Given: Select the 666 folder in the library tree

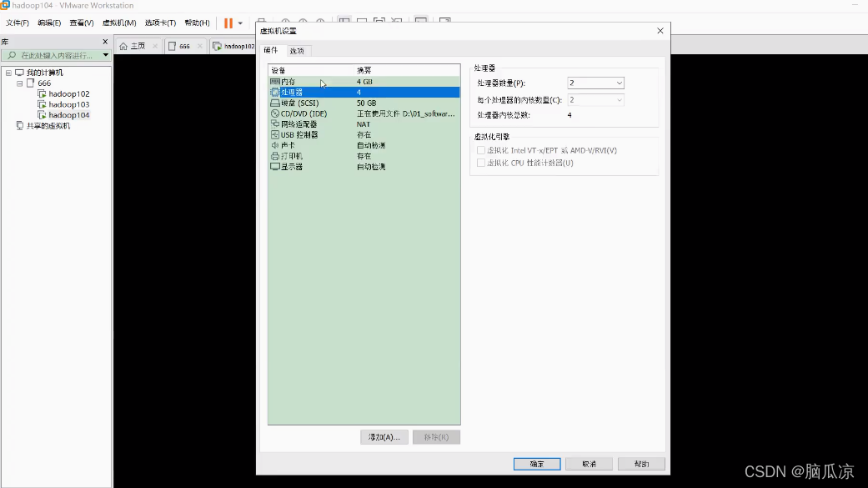Looking at the screenshot, I should point(43,83).
